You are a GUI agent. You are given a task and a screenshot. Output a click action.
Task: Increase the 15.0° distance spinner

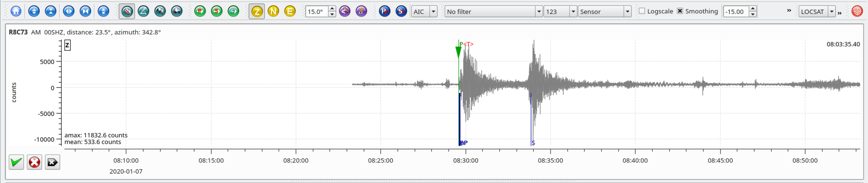click(332, 9)
